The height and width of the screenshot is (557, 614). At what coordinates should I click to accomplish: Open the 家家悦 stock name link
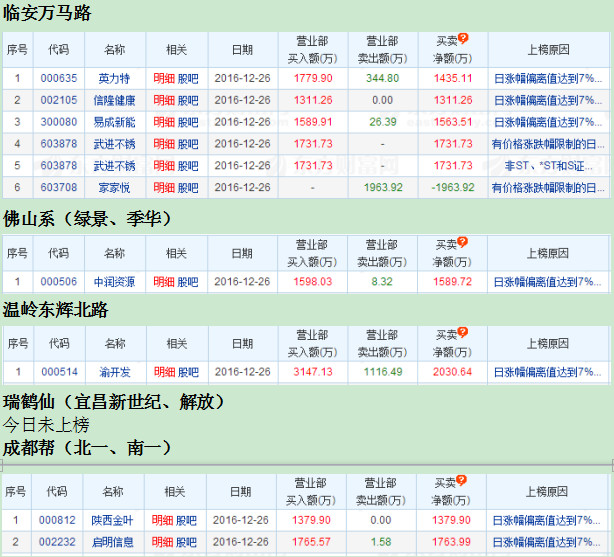pos(114,188)
